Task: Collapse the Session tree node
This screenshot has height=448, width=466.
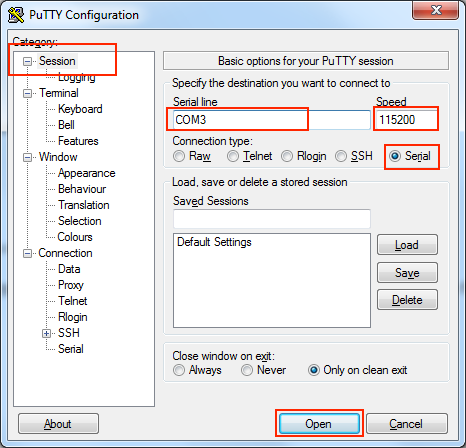Action: [x=27, y=61]
